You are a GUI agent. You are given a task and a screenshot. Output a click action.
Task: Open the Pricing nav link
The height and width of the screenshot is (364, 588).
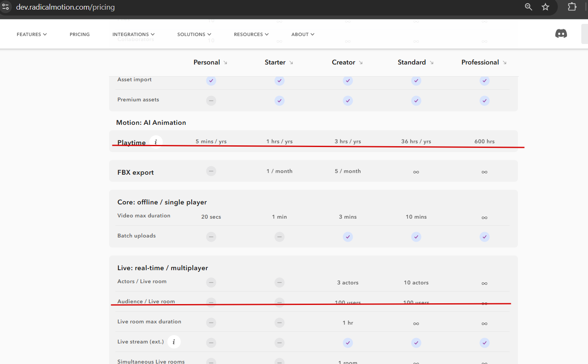tap(80, 34)
